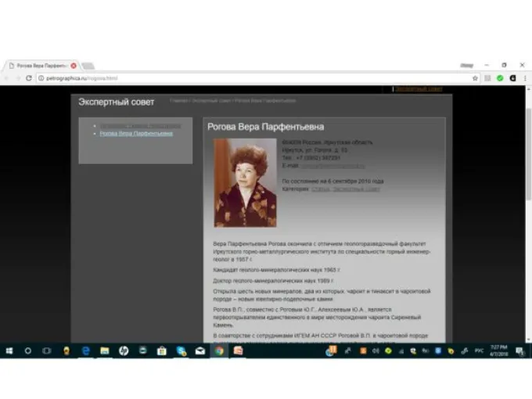Bookmark this page with the star icon
This screenshot has width=532, height=399.
(475, 78)
